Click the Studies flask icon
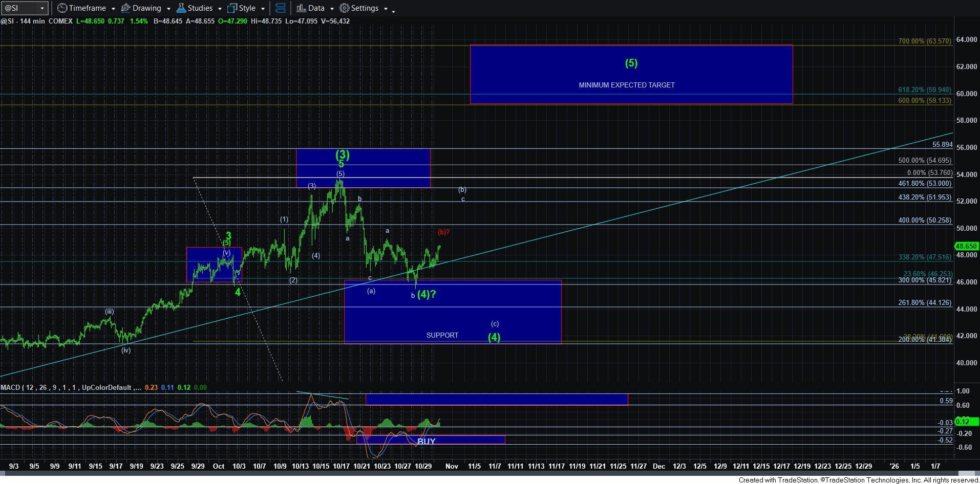The height and width of the screenshot is (484, 980). tap(181, 8)
